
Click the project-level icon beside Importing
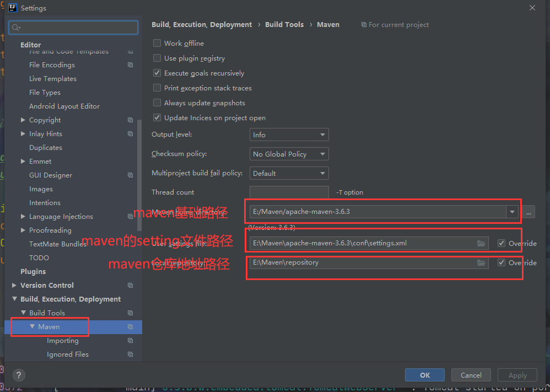tap(130, 340)
